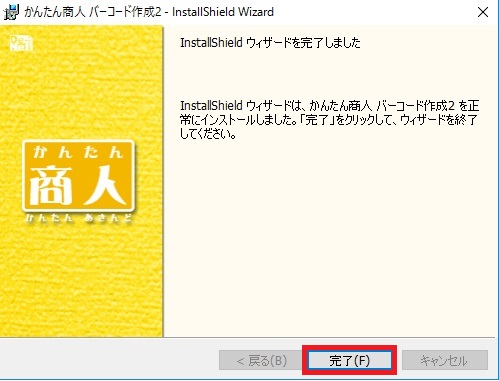Click the < 戻る(B) back button

click(262, 360)
